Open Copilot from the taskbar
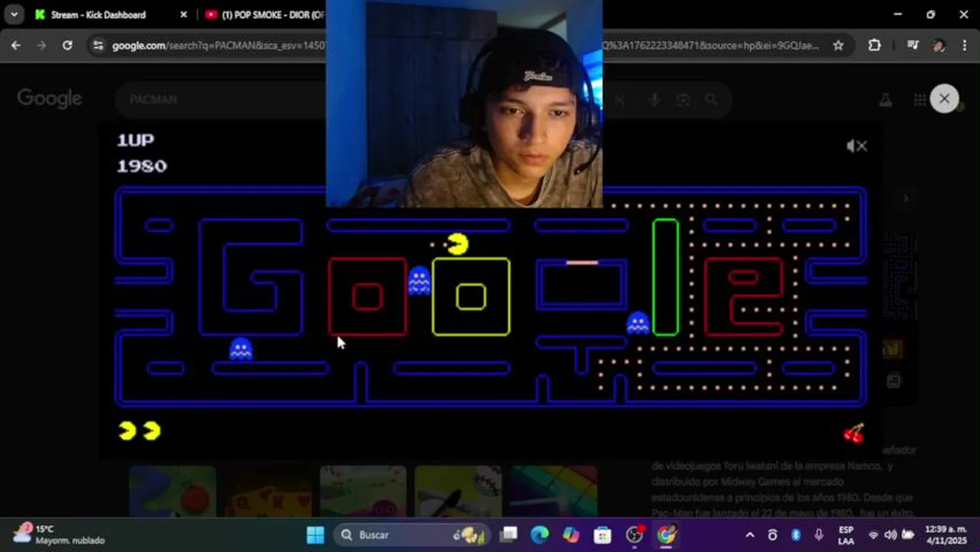This screenshot has height=552, width=980. (571, 534)
